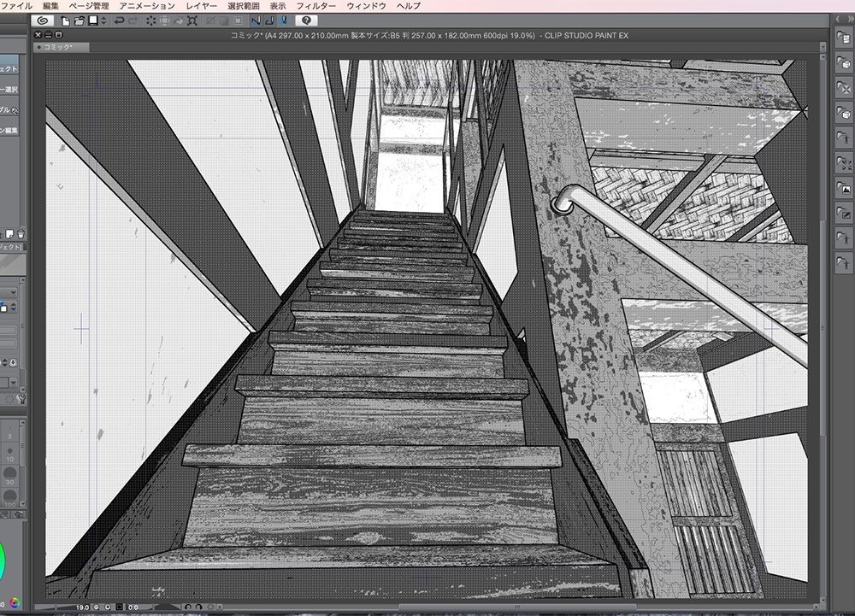The height and width of the screenshot is (616, 855).
Task: Switch to the コミック* document tab
Action: click(58, 47)
